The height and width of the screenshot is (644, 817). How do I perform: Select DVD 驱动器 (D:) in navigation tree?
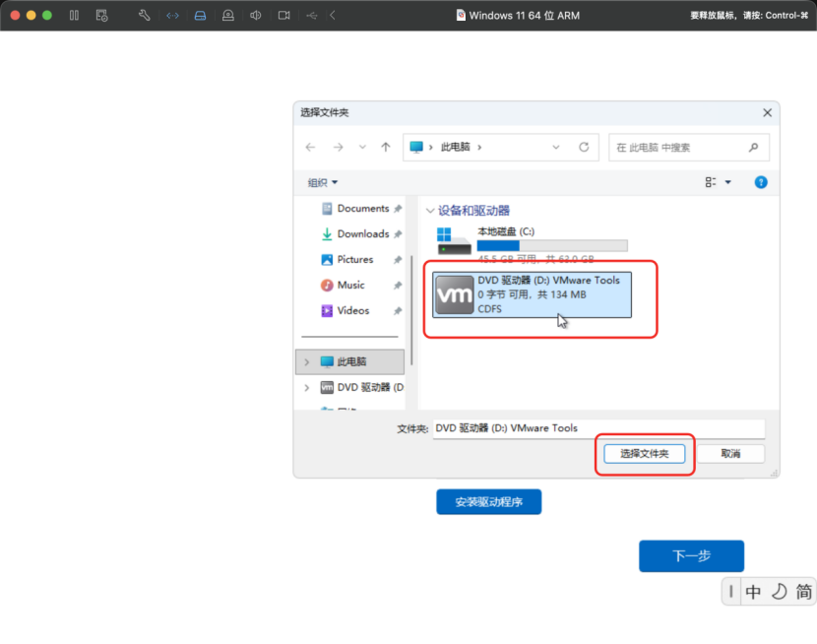(361, 387)
